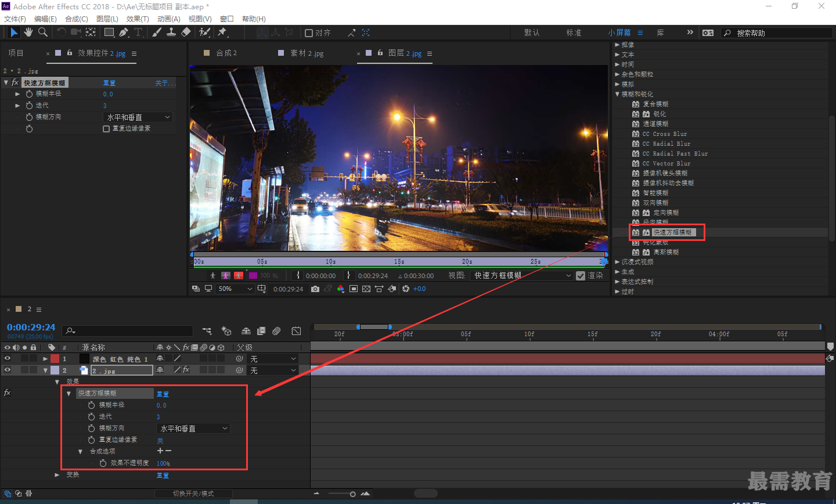Open the 效果(T) menu

[138, 19]
